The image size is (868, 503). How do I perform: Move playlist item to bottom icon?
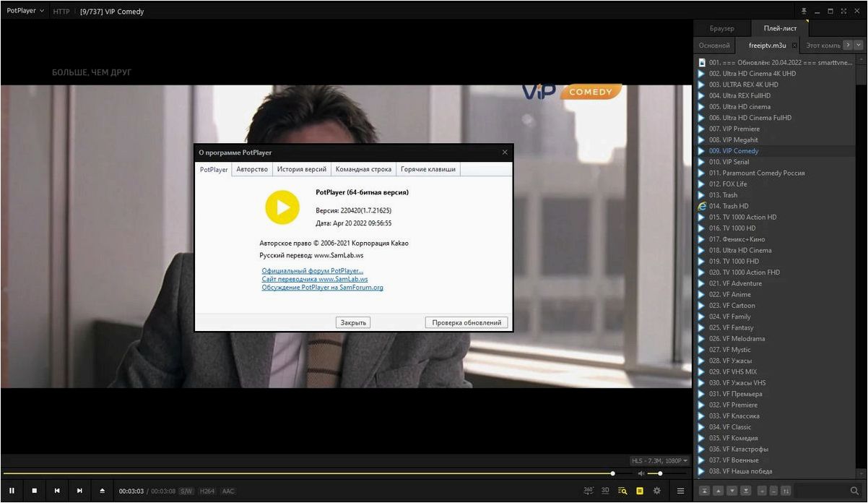click(x=745, y=491)
